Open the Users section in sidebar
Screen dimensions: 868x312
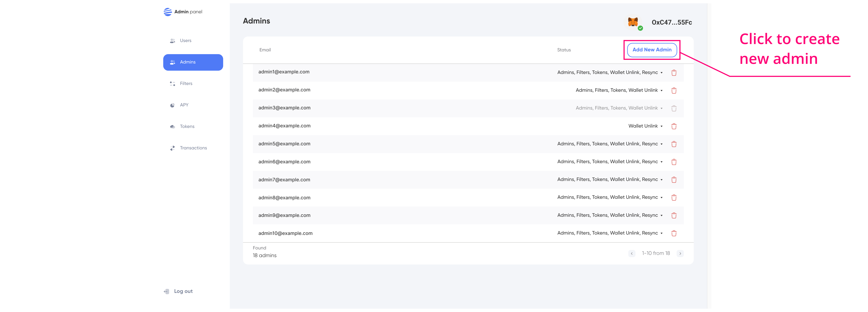coord(185,41)
